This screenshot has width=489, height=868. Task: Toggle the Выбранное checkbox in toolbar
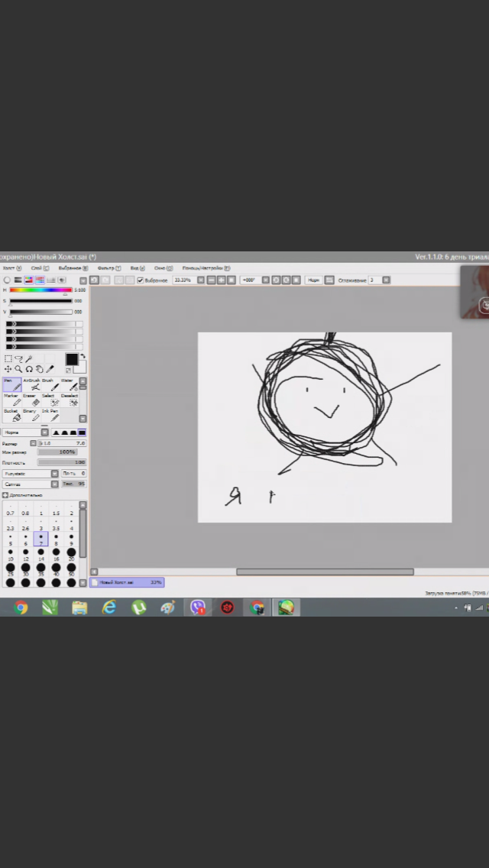(x=140, y=280)
